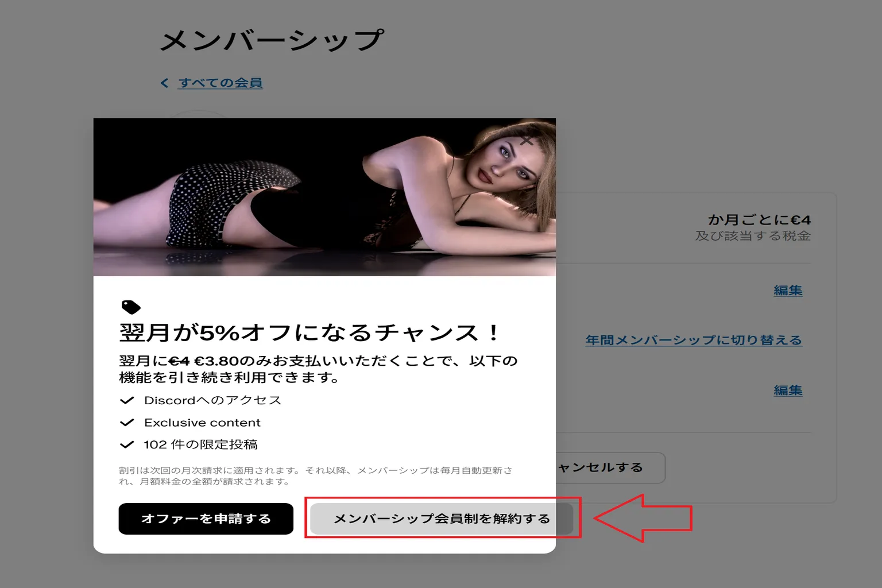Click メンバーシップ会員制を解約する button
Image resolution: width=882 pixels, height=588 pixels.
click(442, 519)
